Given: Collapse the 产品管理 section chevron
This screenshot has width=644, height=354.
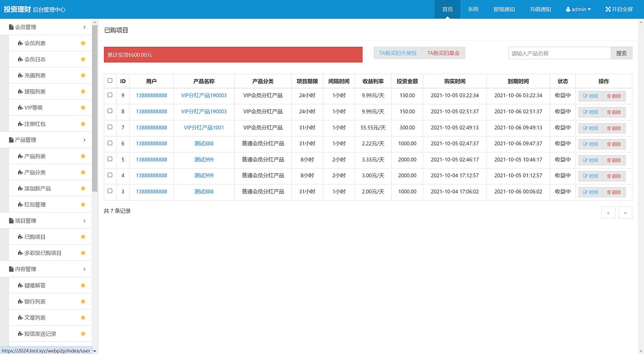Looking at the screenshot, I should click(x=84, y=140).
